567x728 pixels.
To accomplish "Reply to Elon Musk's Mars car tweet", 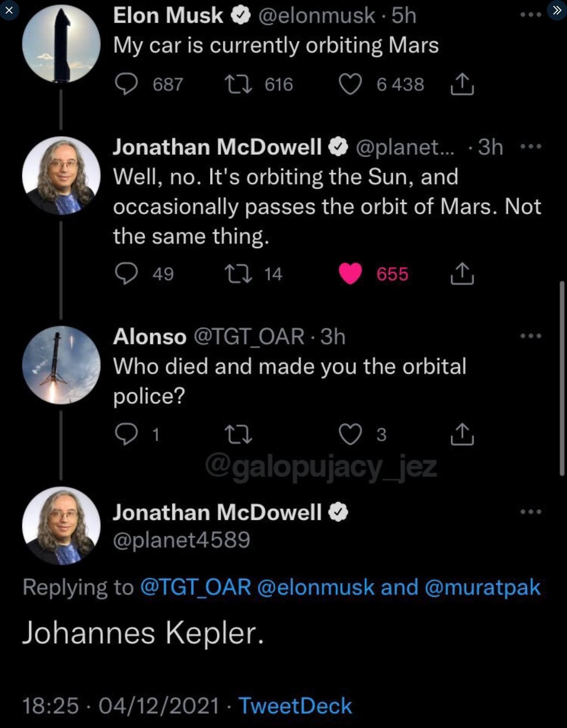I will (x=126, y=84).
